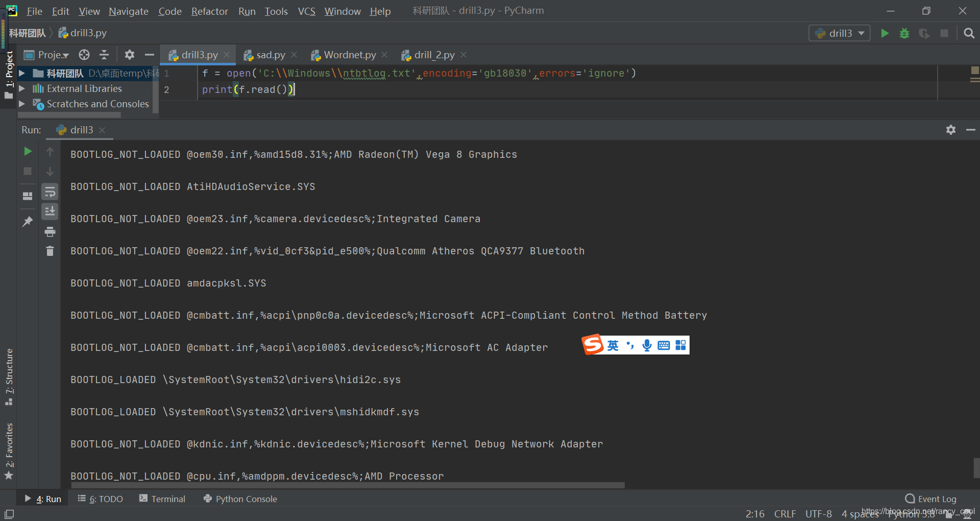Image resolution: width=980 pixels, height=521 pixels.
Task: Open Sogou IME voice input microphone
Action: click(647, 345)
